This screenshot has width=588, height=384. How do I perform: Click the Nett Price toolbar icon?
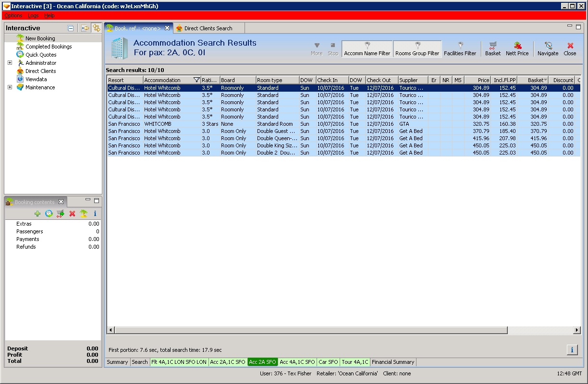(517, 48)
